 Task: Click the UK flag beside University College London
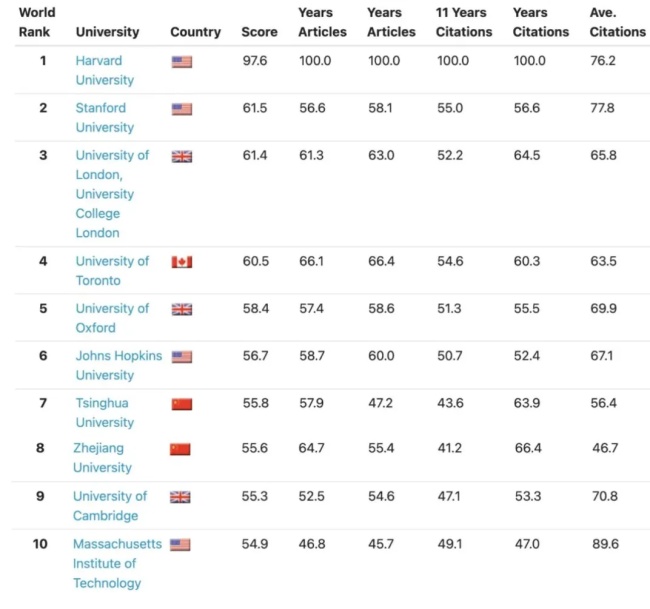click(x=182, y=156)
